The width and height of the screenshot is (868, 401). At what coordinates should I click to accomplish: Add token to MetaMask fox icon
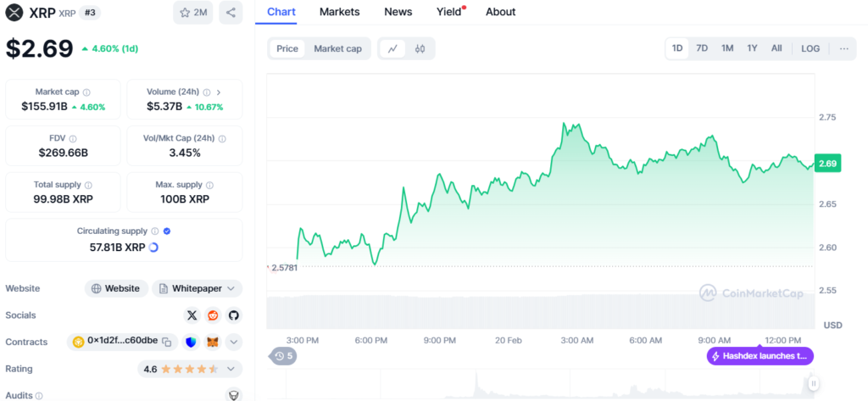[213, 342]
